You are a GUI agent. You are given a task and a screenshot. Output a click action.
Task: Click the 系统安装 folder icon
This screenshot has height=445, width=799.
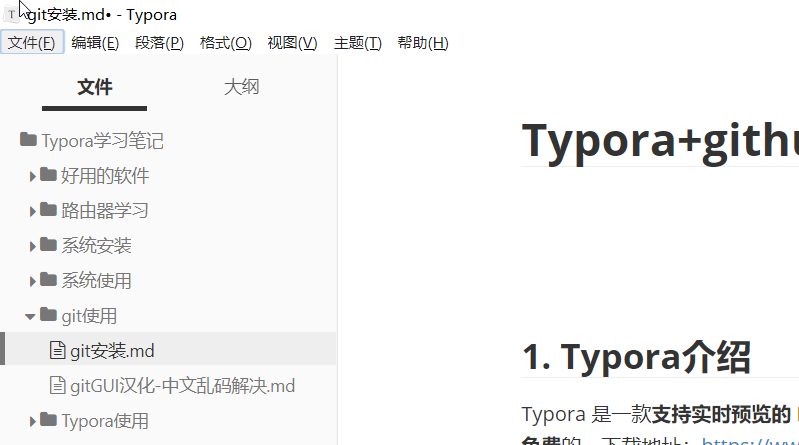click(x=48, y=245)
